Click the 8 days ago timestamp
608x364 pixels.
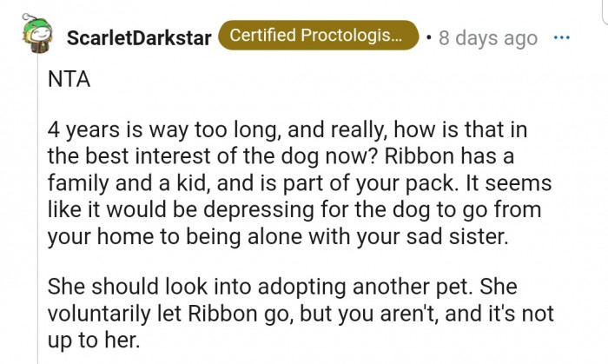click(x=488, y=38)
